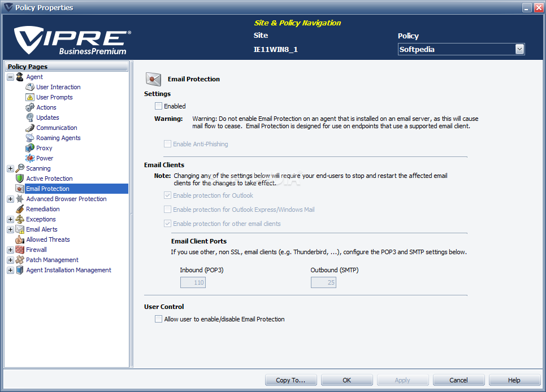Viewport: 546px width, 392px height.
Task: Open the User Interaction policy page
Action: tap(58, 87)
